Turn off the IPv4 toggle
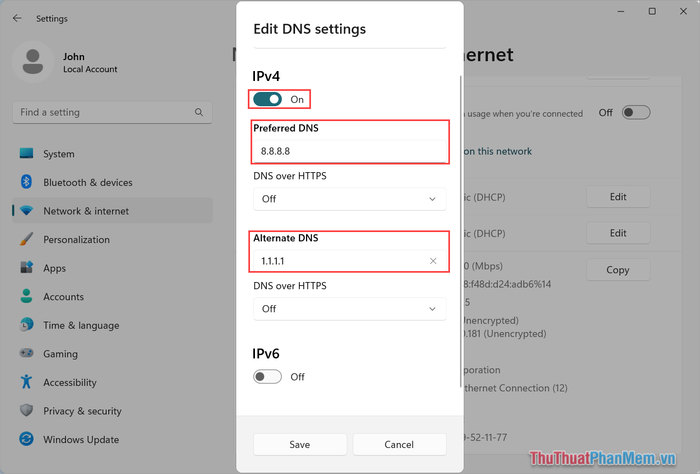This screenshot has height=474, width=700. point(267,99)
